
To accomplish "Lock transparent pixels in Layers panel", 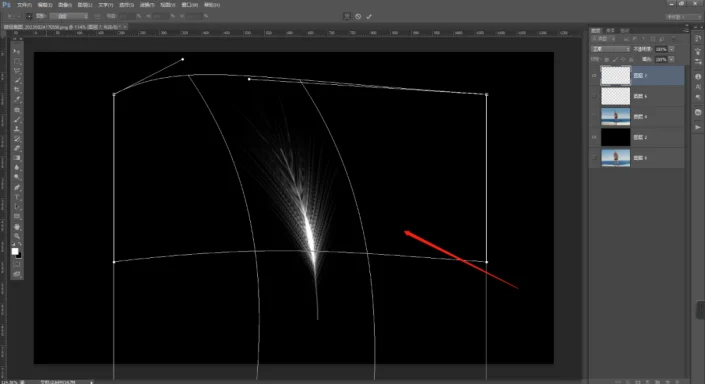I will (x=607, y=59).
